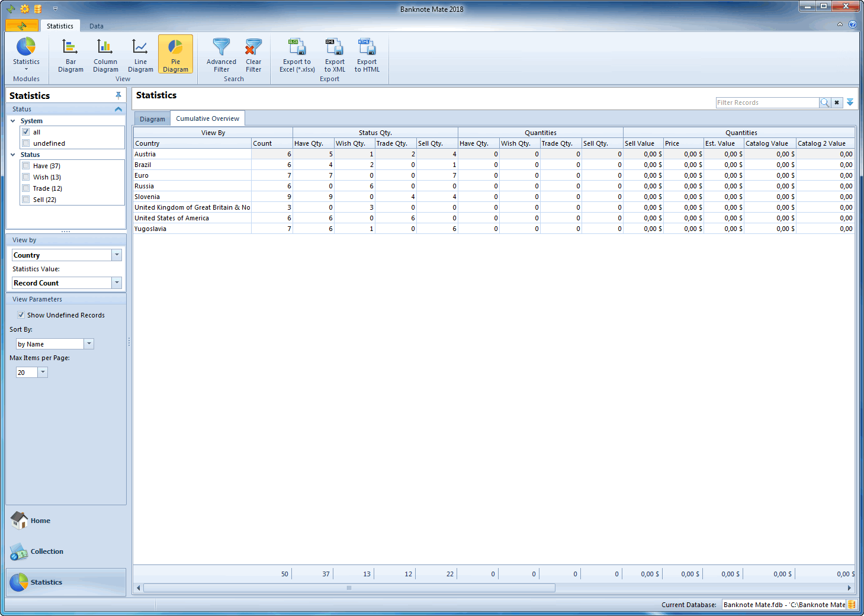Screen dimensions: 864x616
Task: Open the Advanced Filter tool
Action: [221, 54]
